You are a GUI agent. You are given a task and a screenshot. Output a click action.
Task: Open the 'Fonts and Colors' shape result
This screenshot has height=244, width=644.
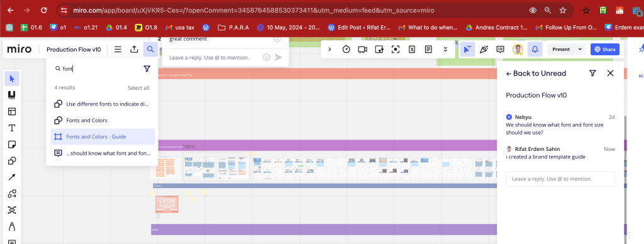(x=103, y=120)
